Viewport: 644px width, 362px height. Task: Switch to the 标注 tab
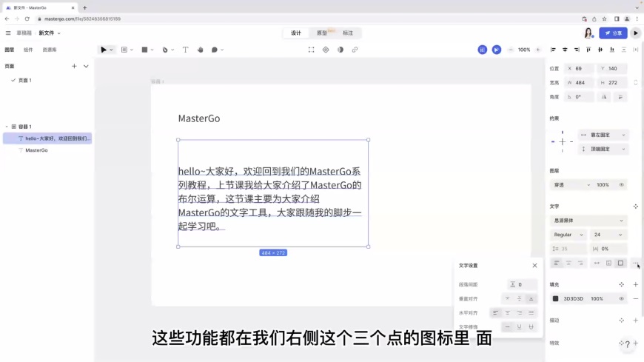(x=348, y=33)
